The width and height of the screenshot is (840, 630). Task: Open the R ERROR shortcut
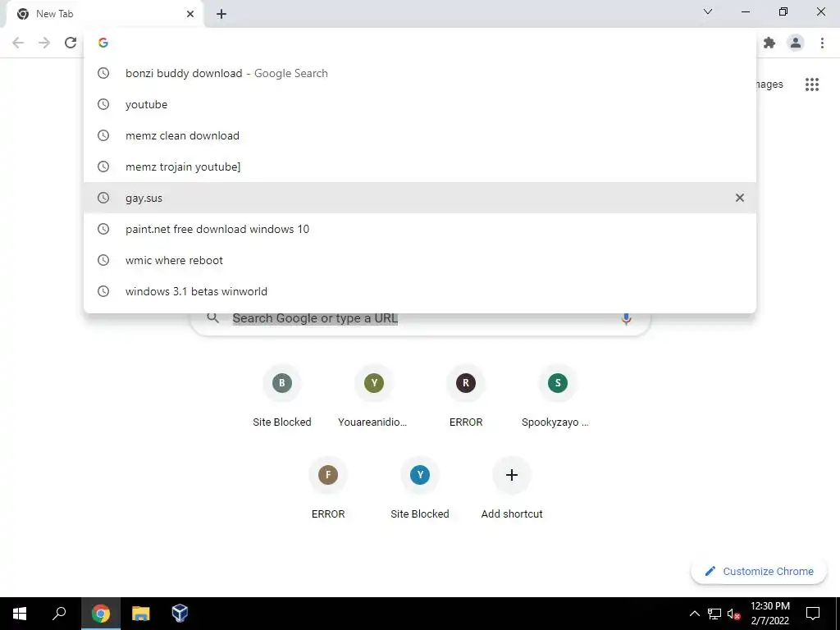[x=466, y=396]
